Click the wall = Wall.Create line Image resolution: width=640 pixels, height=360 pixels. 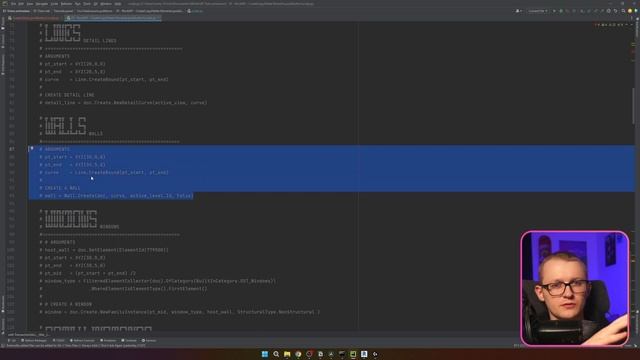pos(116,196)
